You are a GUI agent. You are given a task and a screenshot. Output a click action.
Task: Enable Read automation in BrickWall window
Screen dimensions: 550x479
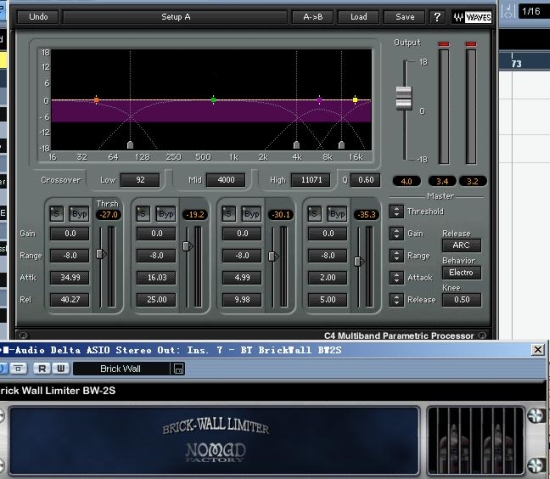tap(42, 368)
